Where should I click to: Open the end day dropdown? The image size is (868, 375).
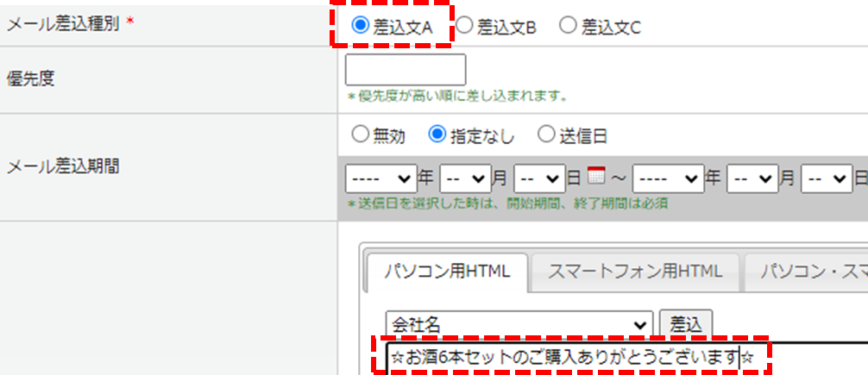point(827,178)
